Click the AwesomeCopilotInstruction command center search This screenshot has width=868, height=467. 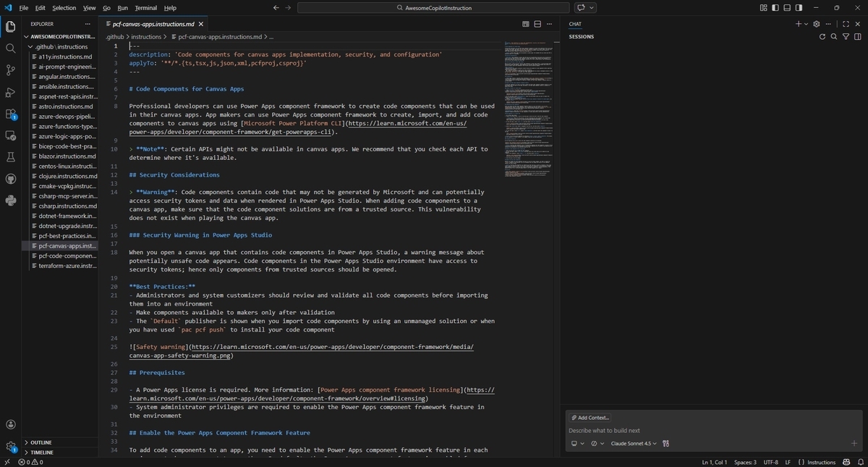(x=433, y=8)
